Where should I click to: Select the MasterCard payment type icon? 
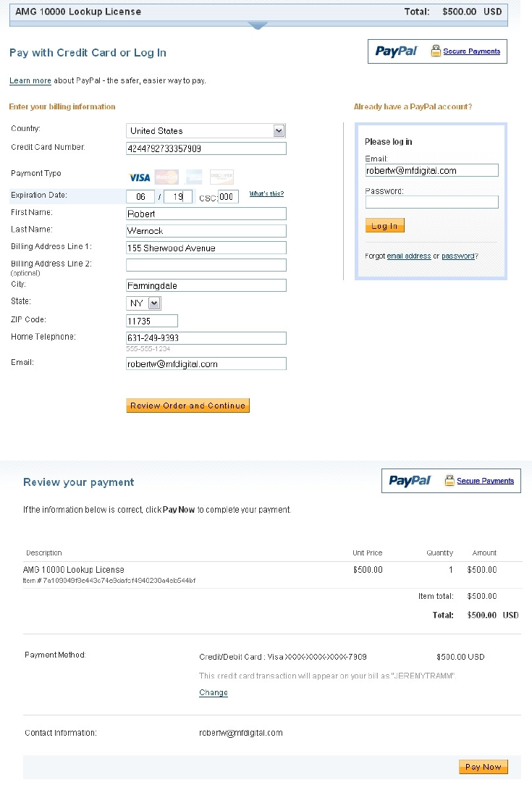pyautogui.click(x=166, y=177)
